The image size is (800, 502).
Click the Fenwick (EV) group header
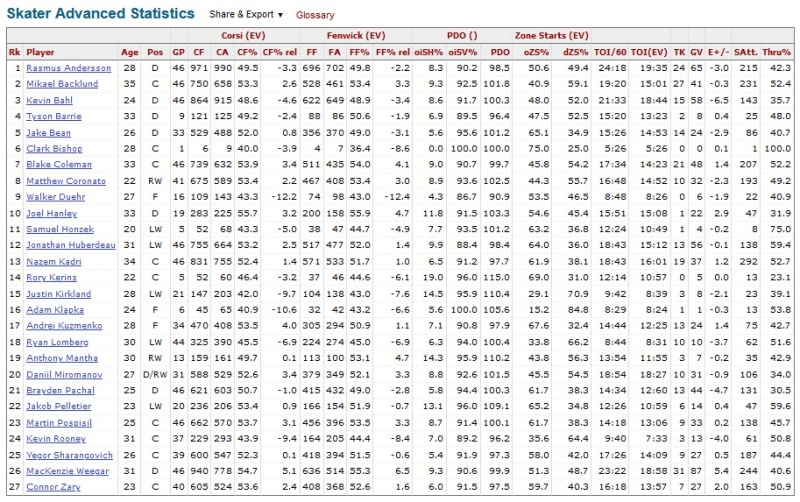[x=356, y=36]
